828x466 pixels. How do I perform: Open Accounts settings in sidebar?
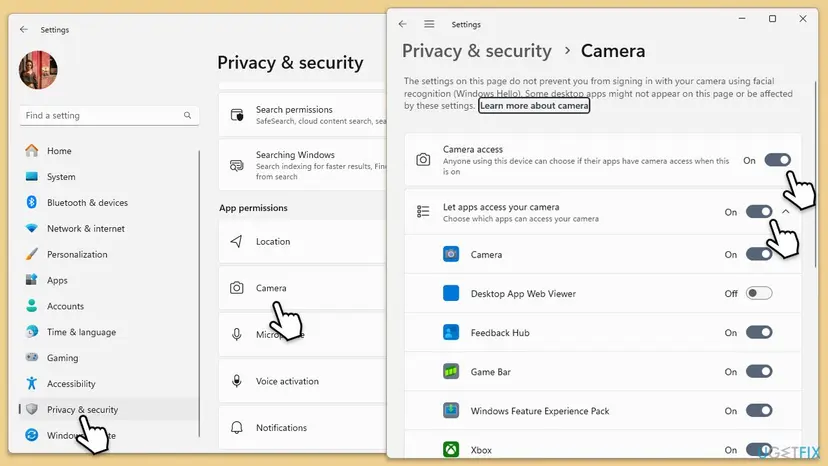(x=109, y=306)
